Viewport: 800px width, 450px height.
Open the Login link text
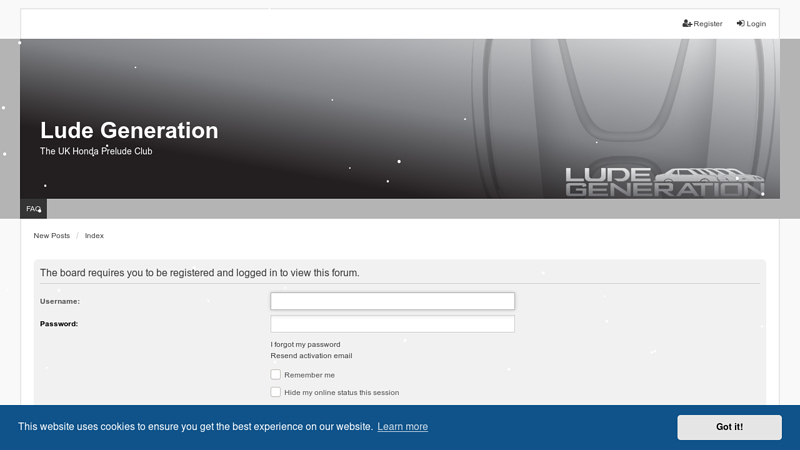(x=756, y=23)
